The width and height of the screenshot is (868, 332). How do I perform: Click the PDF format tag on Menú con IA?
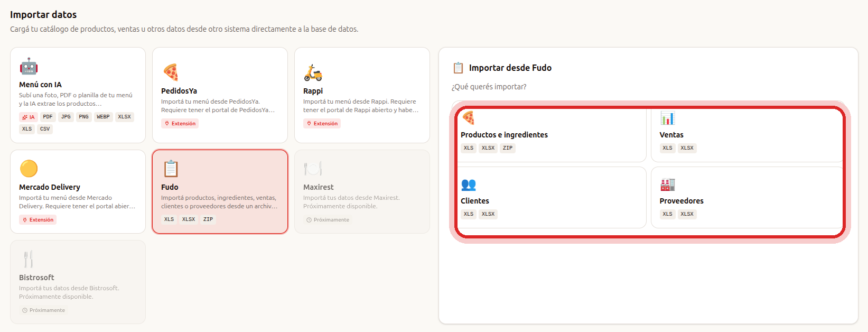pos(48,117)
